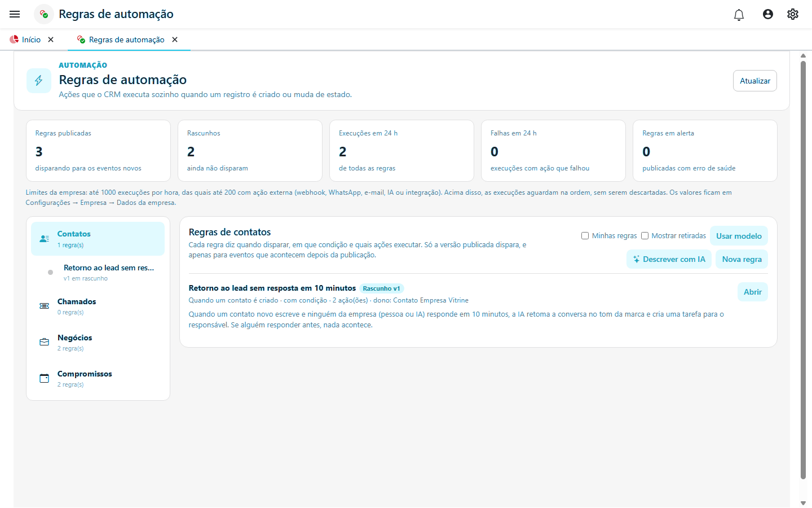Click the lightning bolt automation icon
Screen dimensions: 812x508
tap(39, 81)
